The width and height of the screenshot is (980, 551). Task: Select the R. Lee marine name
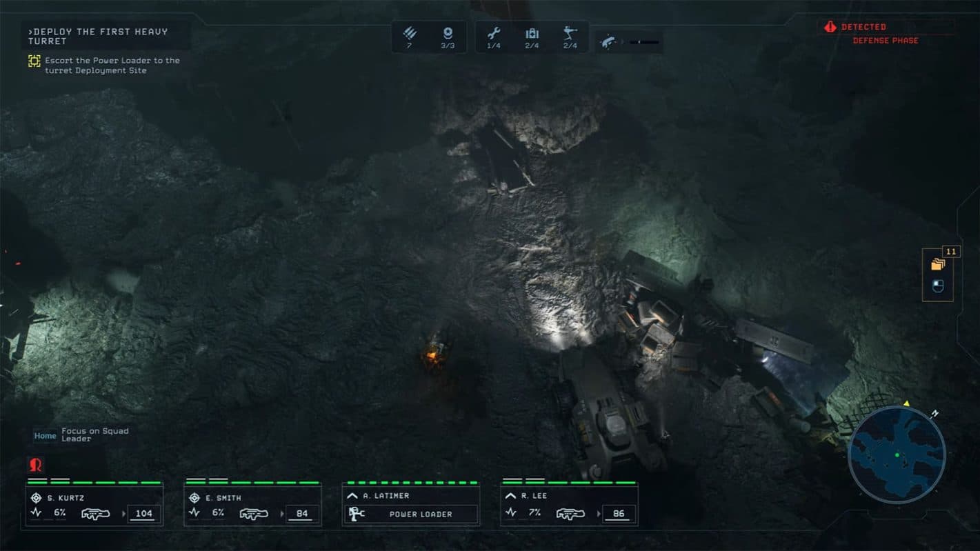pos(534,496)
